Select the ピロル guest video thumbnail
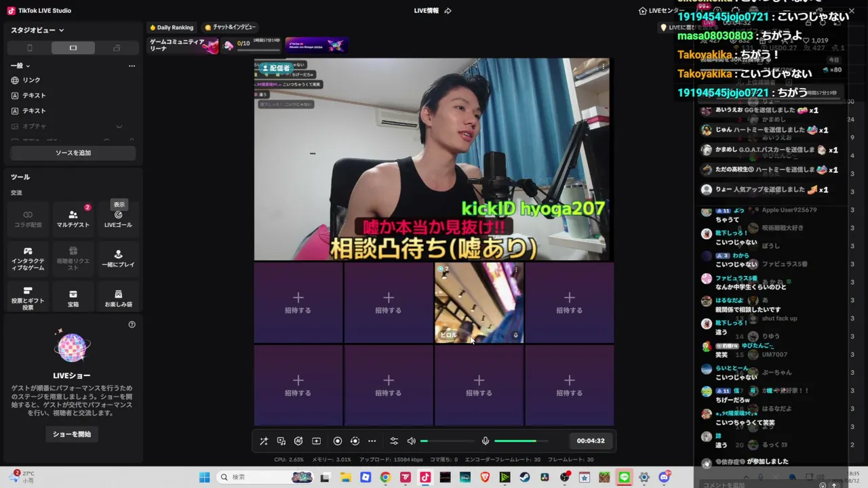Image resolution: width=868 pixels, height=488 pixels. click(479, 302)
